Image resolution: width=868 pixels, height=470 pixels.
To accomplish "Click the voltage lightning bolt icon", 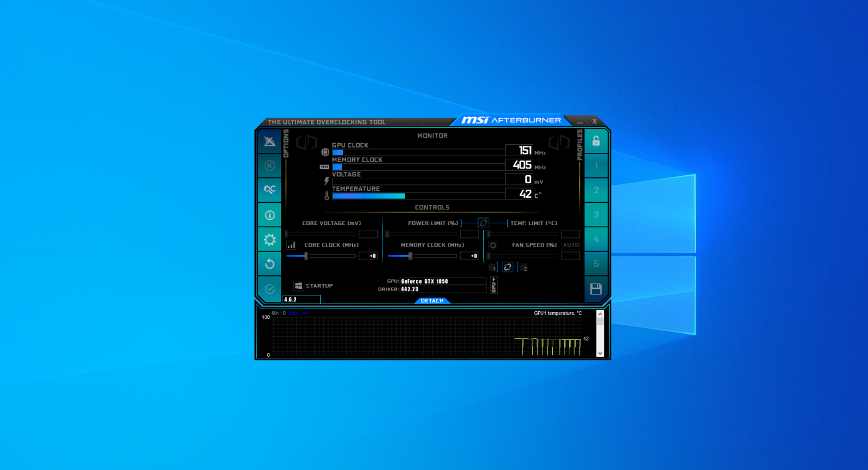I will pyautogui.click(x=327, y=181).
